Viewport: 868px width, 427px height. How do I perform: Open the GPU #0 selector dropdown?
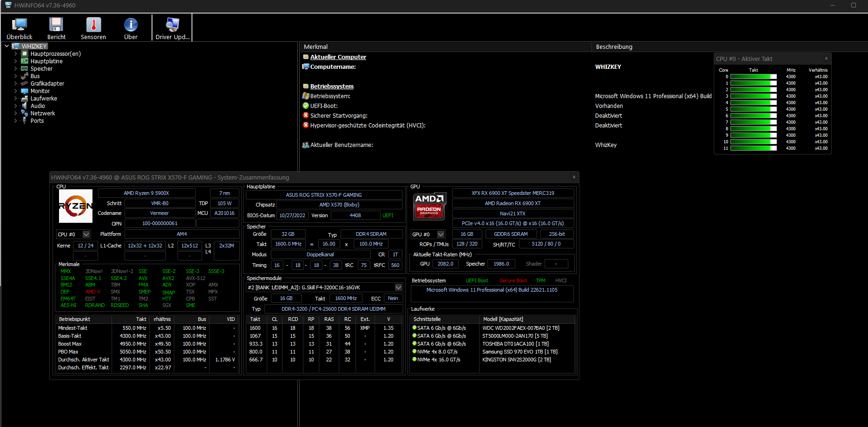(x=428, y=234)
